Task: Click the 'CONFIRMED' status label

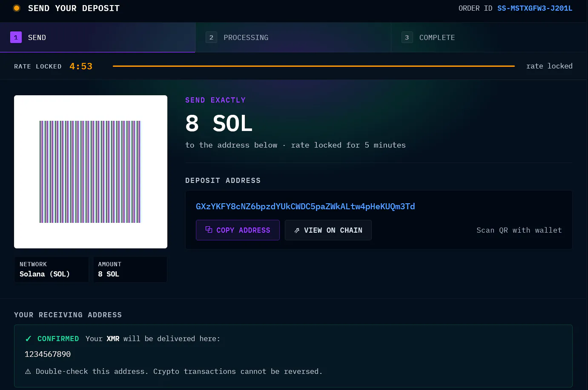Action: [58, 339]
